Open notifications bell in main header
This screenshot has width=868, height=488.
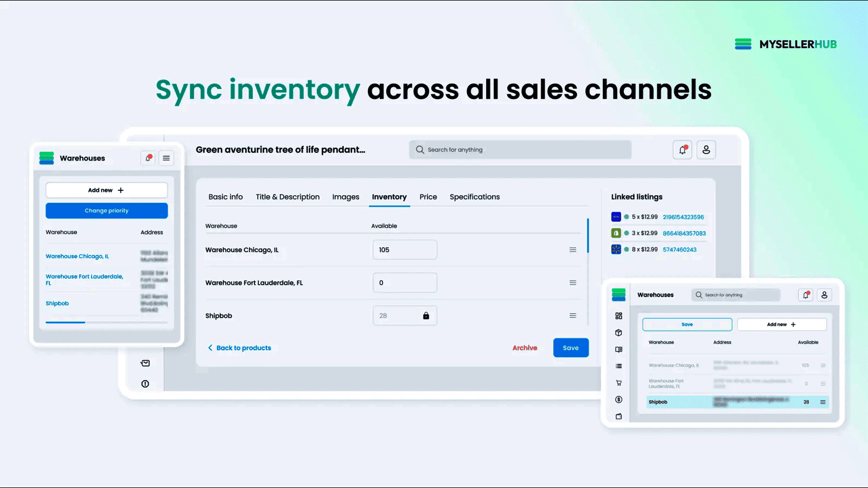coord(682,150)
